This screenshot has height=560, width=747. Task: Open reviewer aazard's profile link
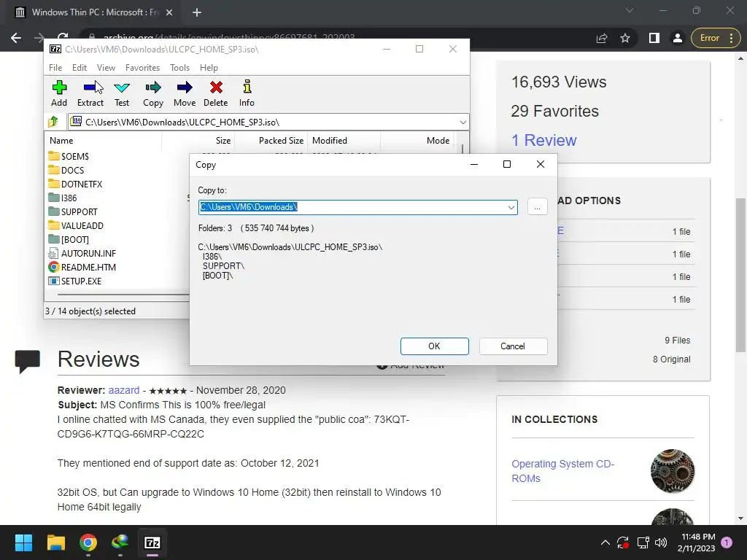[124, 390]
